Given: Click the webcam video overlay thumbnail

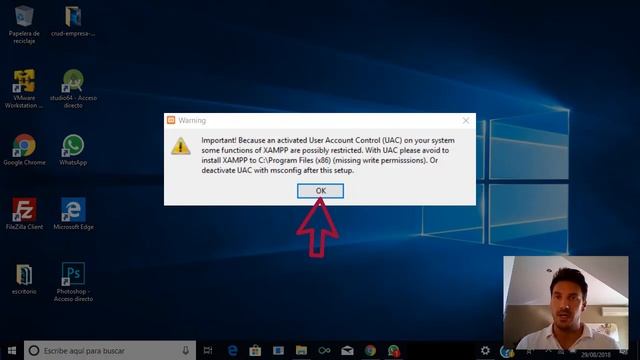Looking at the screenshot, I should [566, 303].
